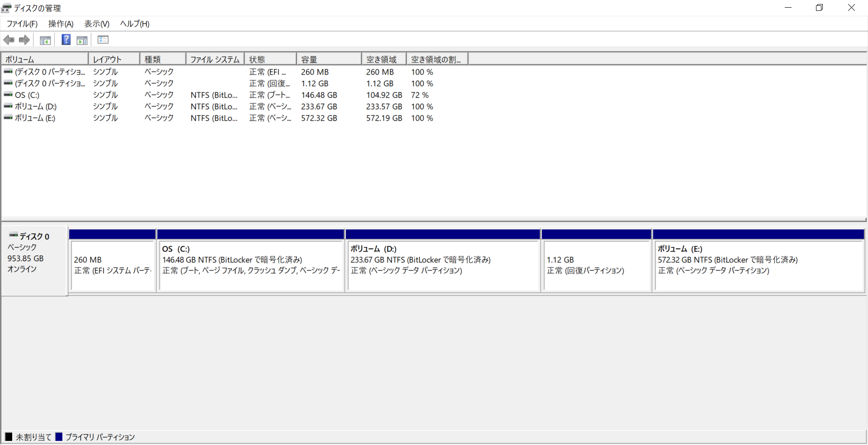Open the 表示(V) menu
The width and height of the screenshot is (868, 445).
point(97,24)
